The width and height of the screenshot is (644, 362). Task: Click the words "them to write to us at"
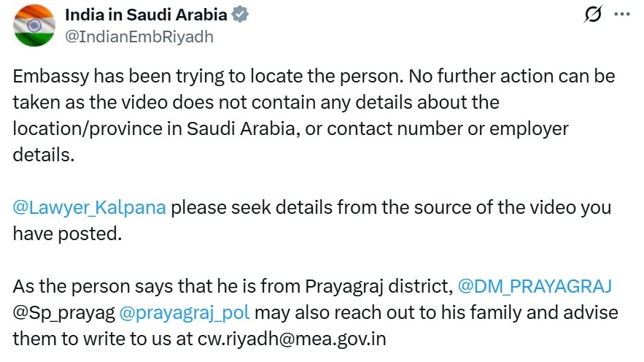coord(103,339)
